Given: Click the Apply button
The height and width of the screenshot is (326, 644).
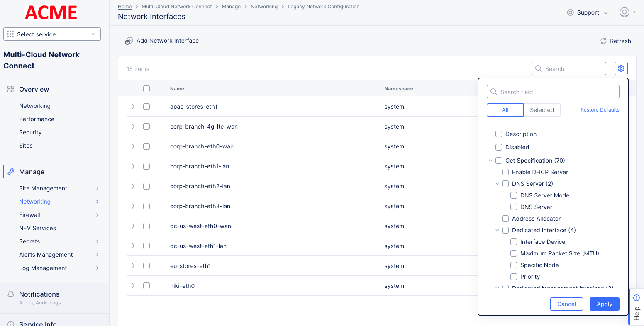Looking at the screenshot, I should point(604,304).
